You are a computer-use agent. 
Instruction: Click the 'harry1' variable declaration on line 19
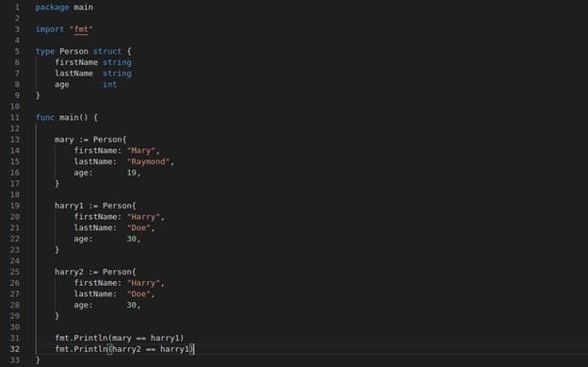pyautogui.click(x=69, y=206)
